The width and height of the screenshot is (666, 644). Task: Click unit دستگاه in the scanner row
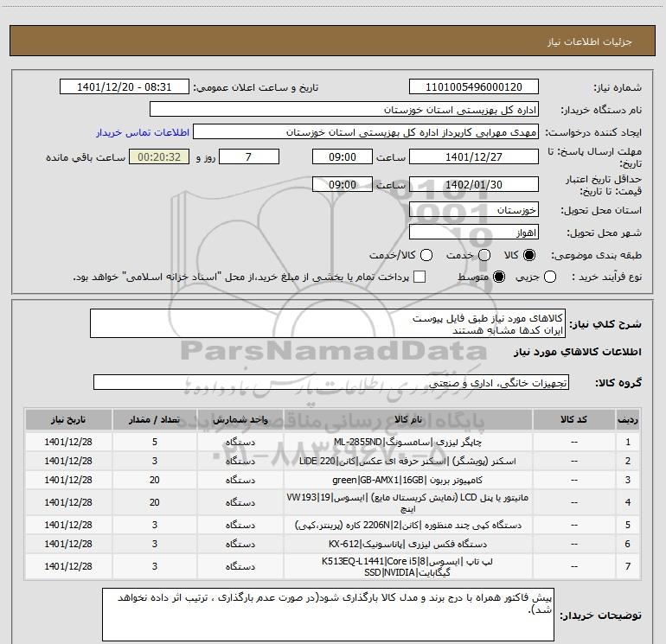click(x=240, y=461)
